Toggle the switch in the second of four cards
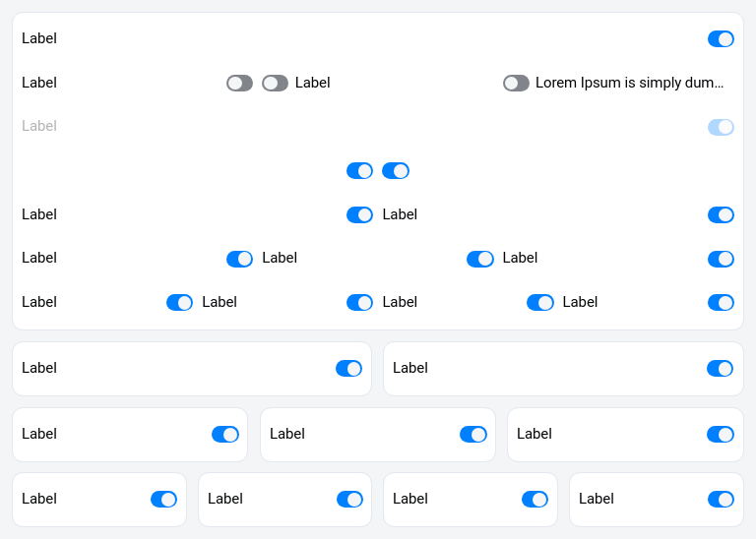The image size is (756, 539). click(x=349, y=500)
